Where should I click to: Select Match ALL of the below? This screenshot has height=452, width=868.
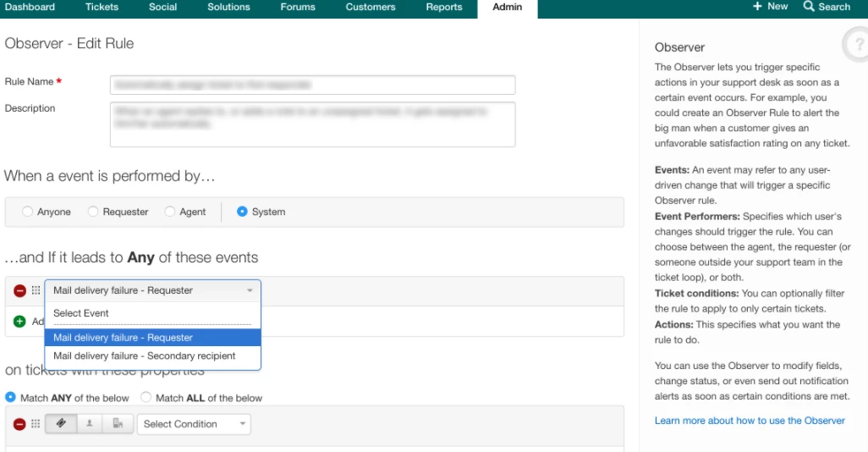(146, 397)
